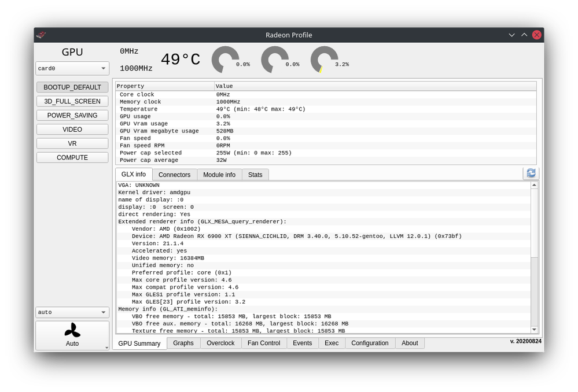The height and width of the screenshot is (392, 578).
Task: Select the Core clock property row
Action: [x=326, y=94]
